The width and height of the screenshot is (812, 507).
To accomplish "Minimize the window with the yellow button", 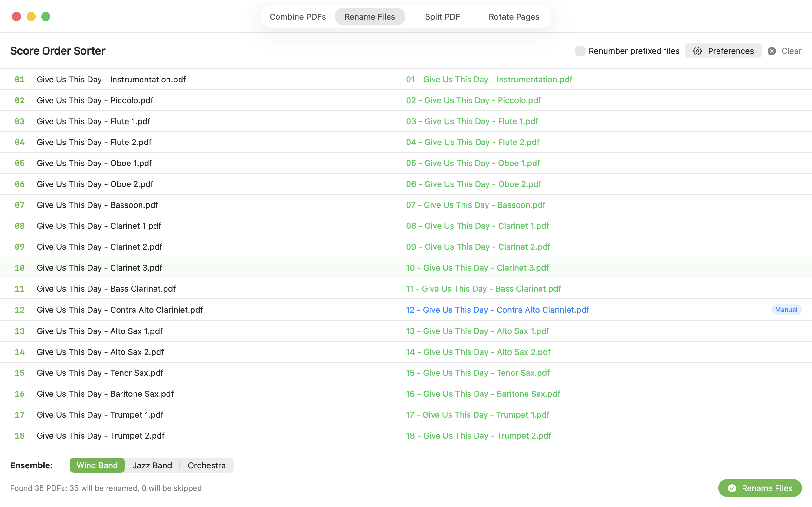I will 31,16.
